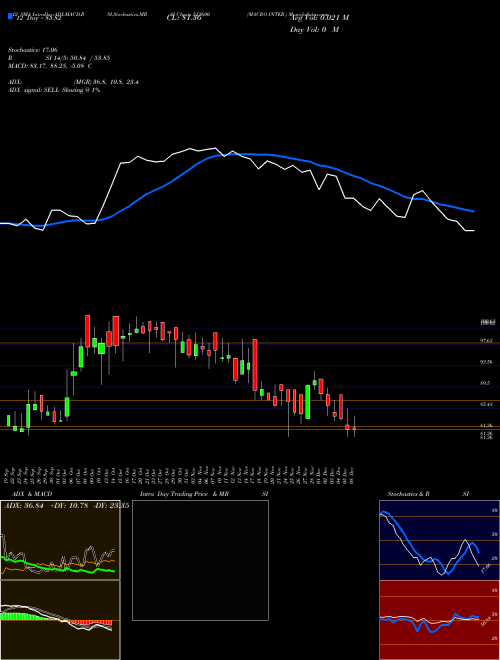The width and height of the screenshot is (500, 660).
Task: Click the tall red candle at the 17 Nov date label
Action: pyautogui.click(x=255, y=365)
